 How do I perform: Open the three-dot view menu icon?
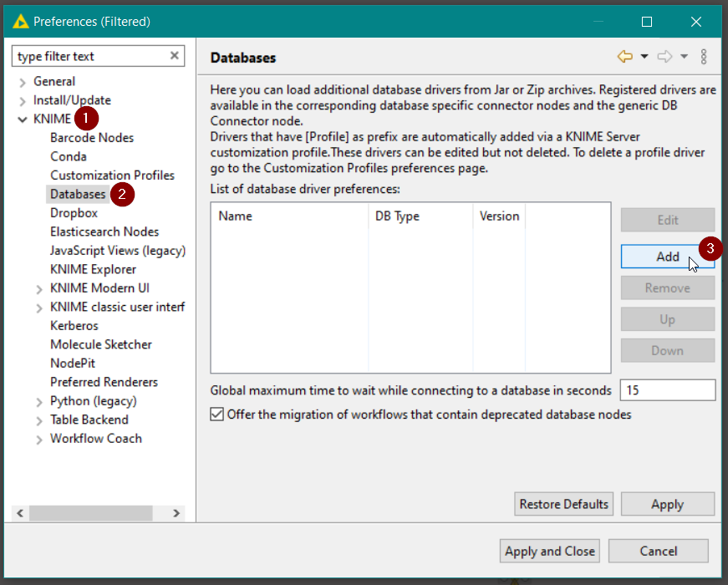tap(704, 57)
